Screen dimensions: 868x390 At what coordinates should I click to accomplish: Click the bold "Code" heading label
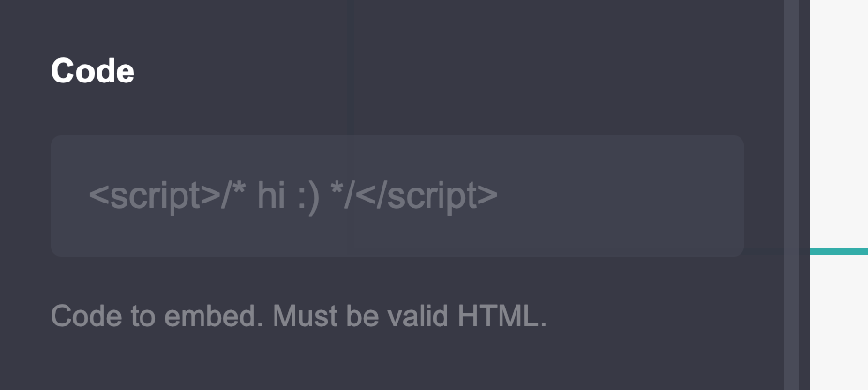pos(93,71)
